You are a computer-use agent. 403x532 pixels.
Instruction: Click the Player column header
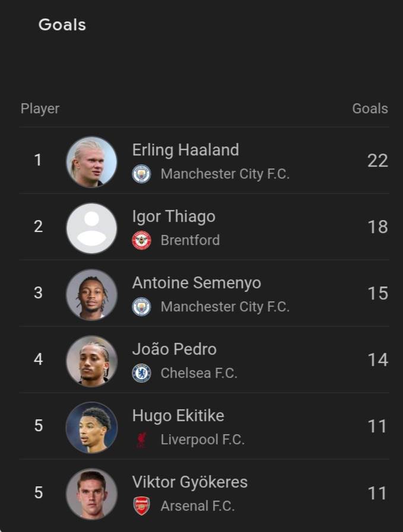[x=40, y=109]
